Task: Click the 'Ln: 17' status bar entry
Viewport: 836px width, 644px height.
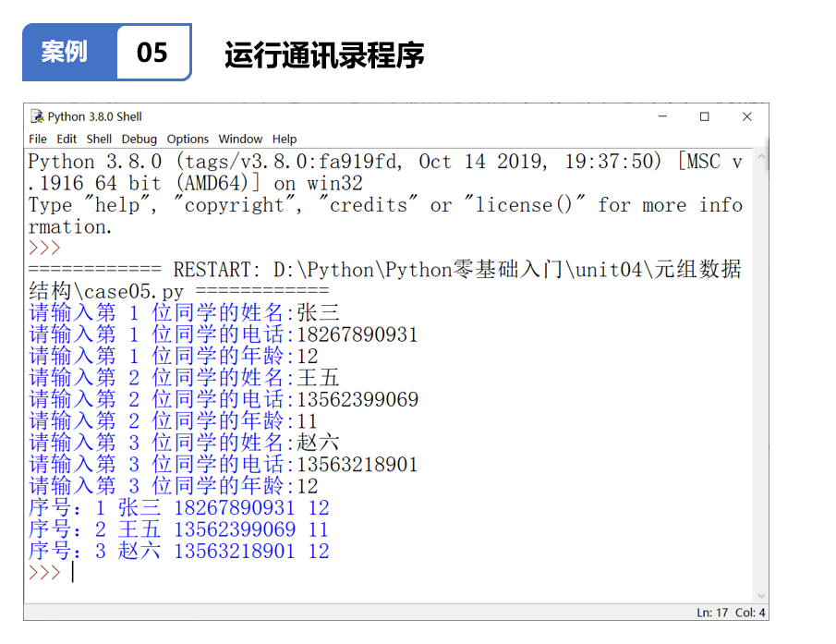Action: point(712,613)
